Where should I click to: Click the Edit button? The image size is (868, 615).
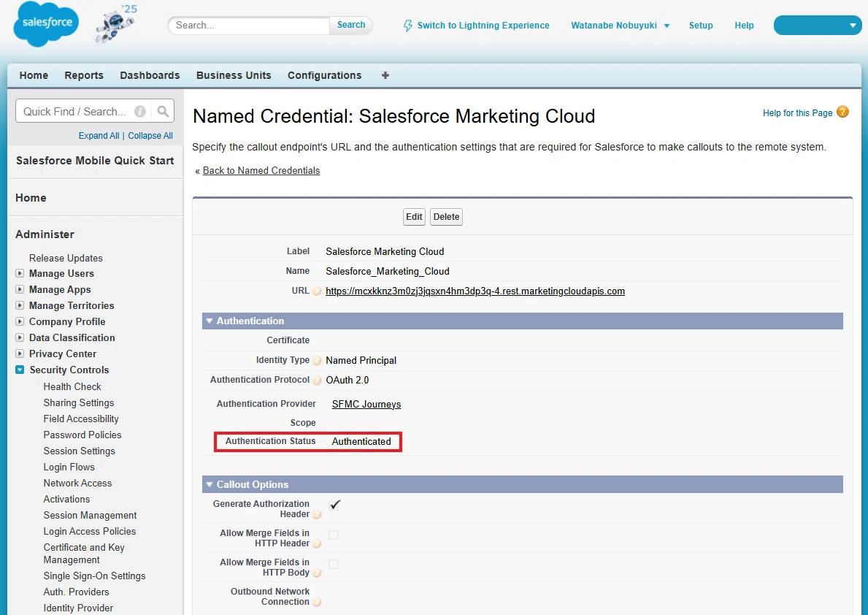coord(414,217)
